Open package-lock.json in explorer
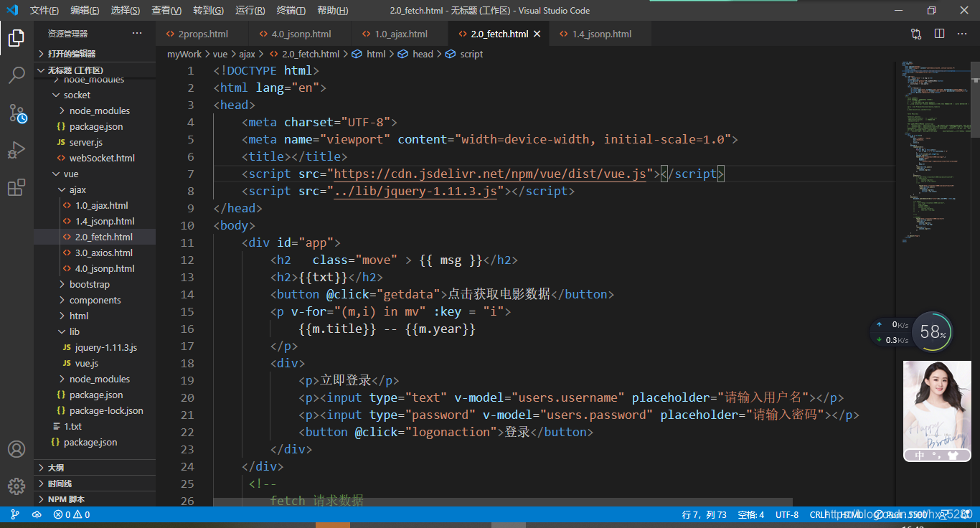Screen dimensions: 980x528 [x=106, y=410]
